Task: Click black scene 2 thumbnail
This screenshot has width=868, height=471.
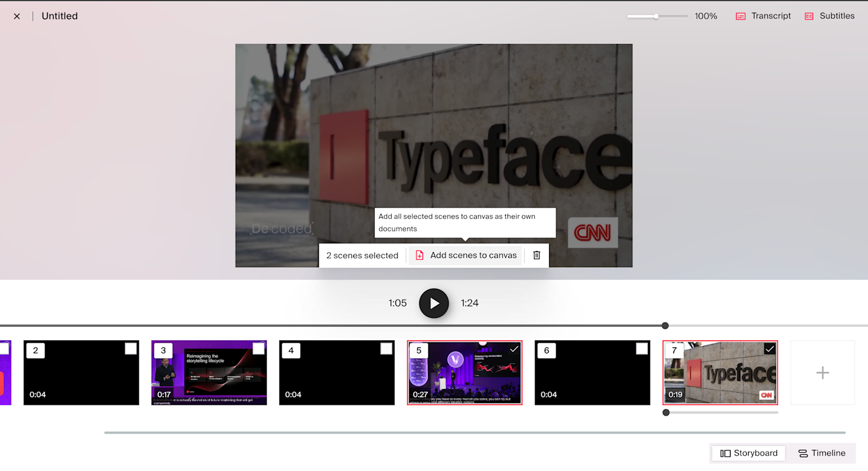Action: coord(81,373)
